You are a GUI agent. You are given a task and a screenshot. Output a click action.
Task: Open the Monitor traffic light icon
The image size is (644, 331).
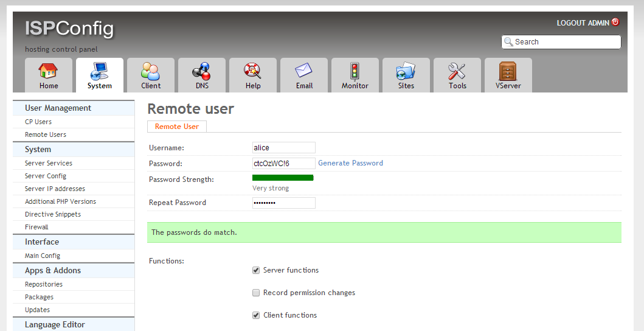[355, 71]
